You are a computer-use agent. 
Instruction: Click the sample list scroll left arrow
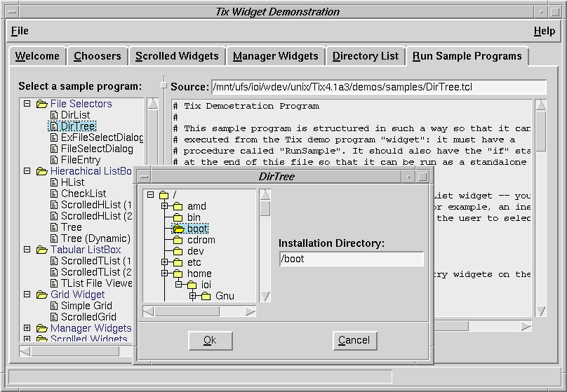[x=25, y=351]
